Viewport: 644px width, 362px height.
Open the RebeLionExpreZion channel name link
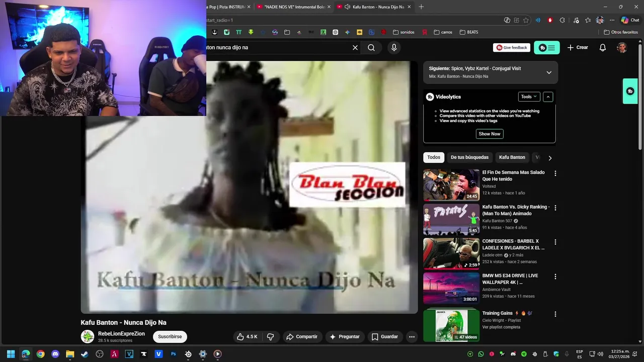pos(121,334)
